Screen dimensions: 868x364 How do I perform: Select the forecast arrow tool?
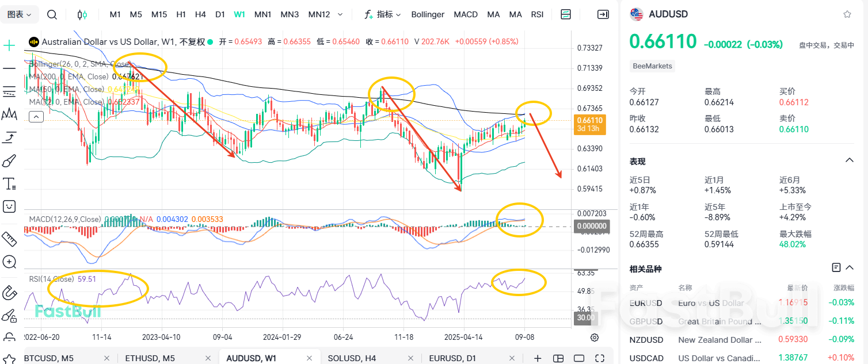(x=9, y=137)
